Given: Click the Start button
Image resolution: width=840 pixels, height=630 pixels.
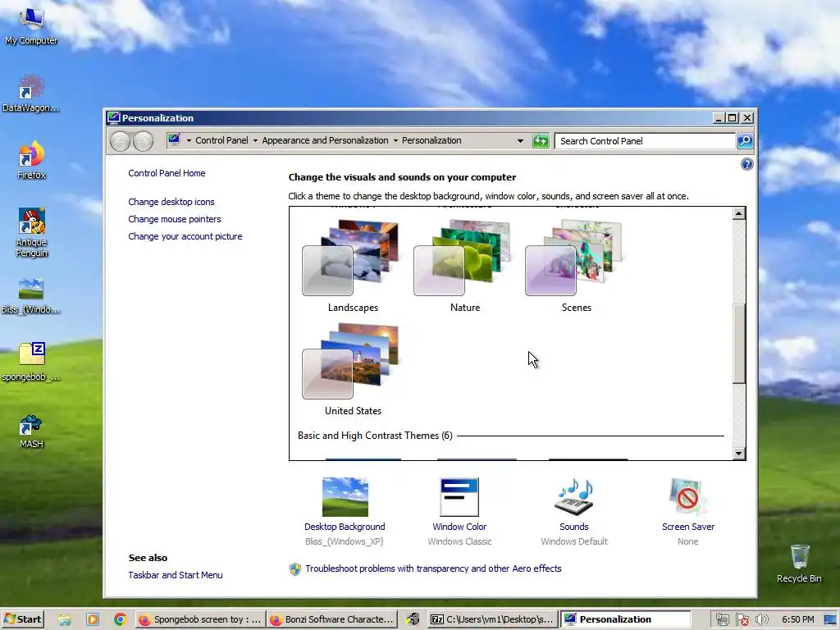Looking at the screenshot, I should coord(22,619).
